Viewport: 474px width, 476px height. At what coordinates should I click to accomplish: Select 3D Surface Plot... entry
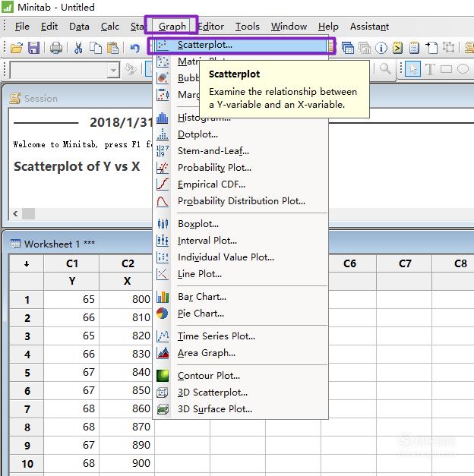(x=240, y=409)
